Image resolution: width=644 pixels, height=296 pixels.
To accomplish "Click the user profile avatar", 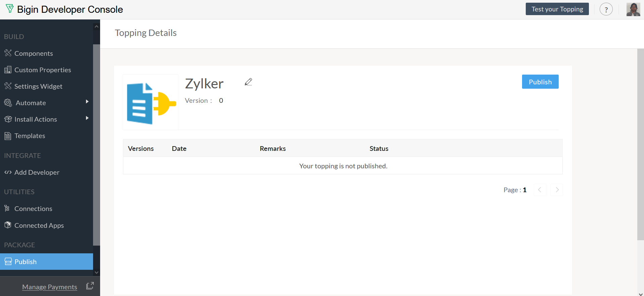I will pyautogui.click(x=633, y=9).
